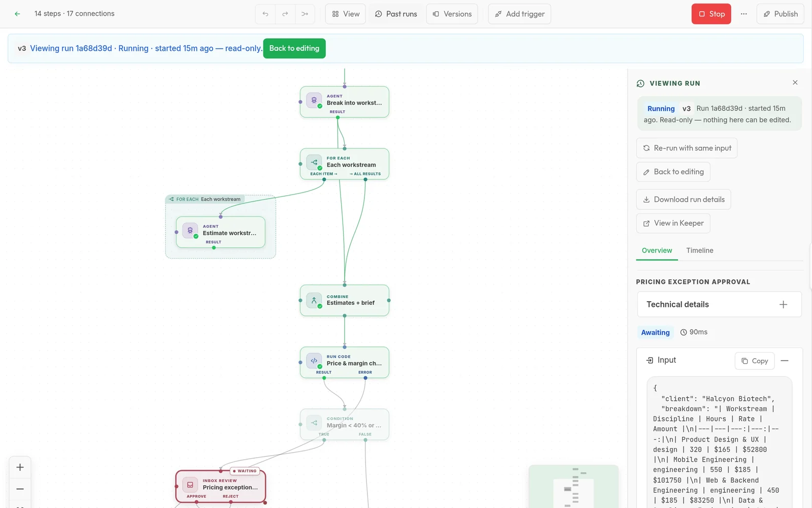812x508 pixels.
Task: Click green Back to editing banner button
Action: (x=294, y=48)
